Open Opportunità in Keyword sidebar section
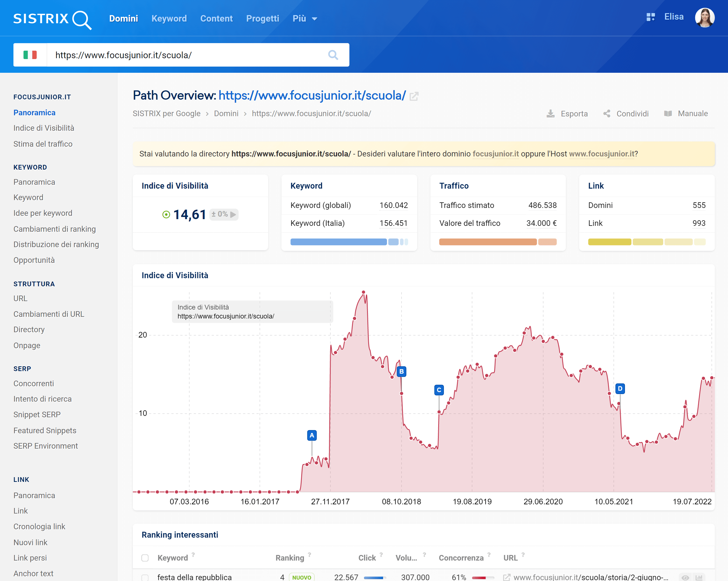 coord(34,260)
